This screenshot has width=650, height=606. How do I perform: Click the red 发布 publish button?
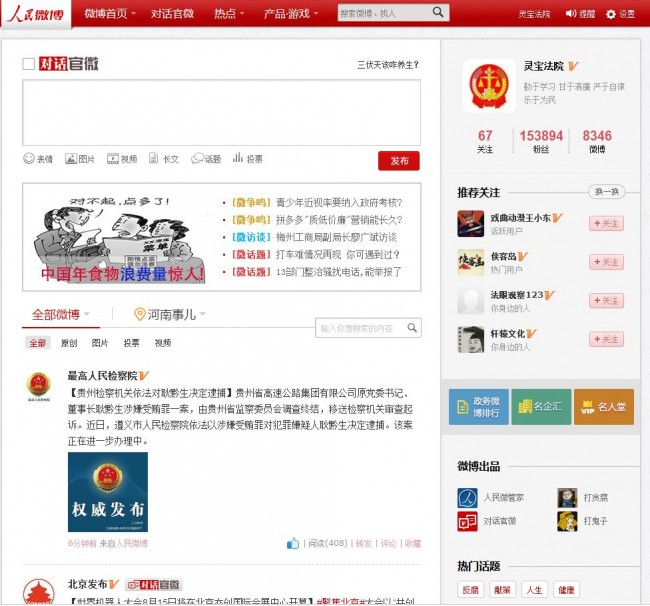click(399, 161)
